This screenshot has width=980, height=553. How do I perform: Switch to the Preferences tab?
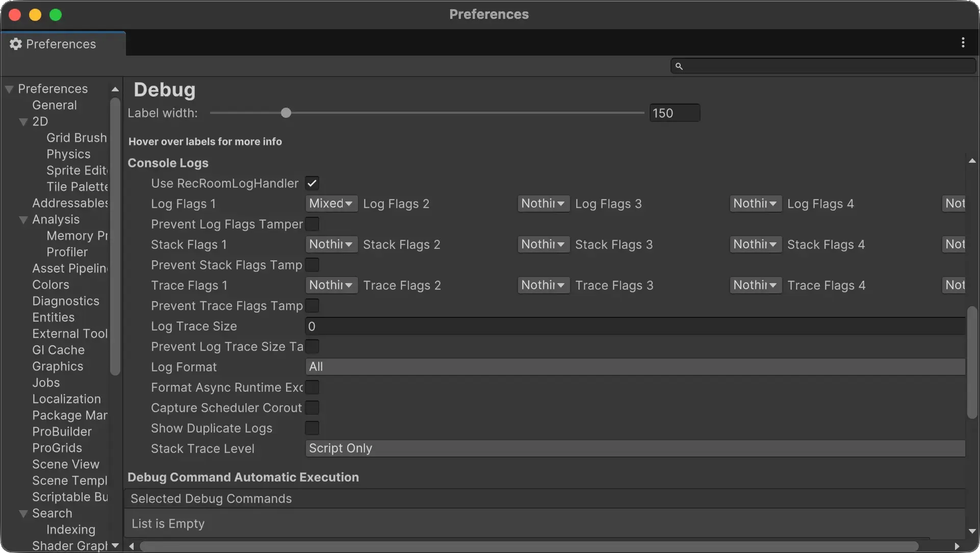[x=61, y=44]
